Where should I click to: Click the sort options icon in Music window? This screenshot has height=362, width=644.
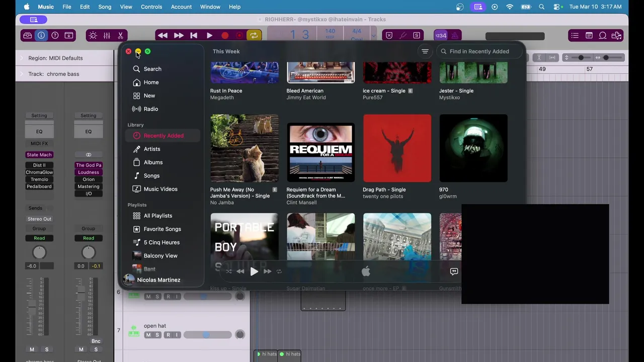click(x=425, y=51)
